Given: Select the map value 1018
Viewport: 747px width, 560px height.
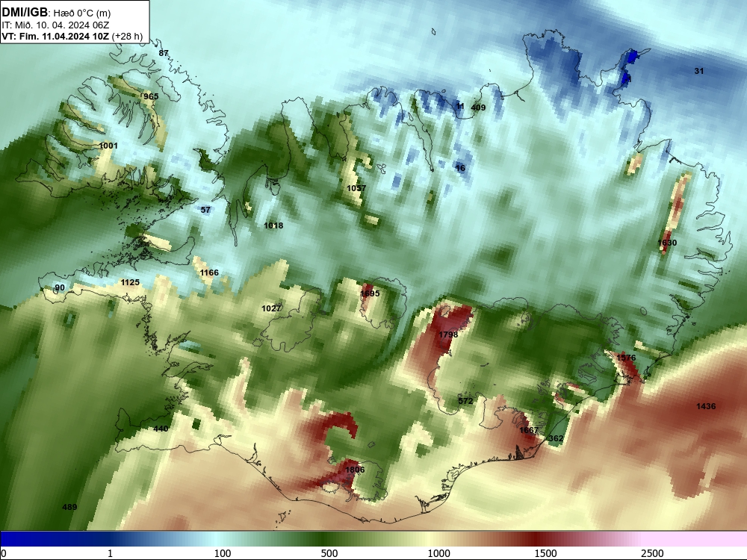Looking at the screenshot, I should [273, 225].
